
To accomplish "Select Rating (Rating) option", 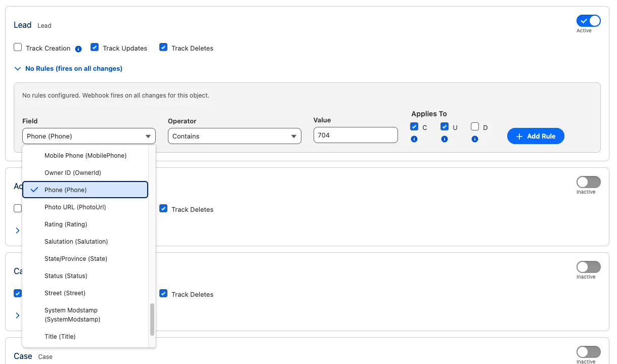I will pyautogui.click(x=85, y=224).
